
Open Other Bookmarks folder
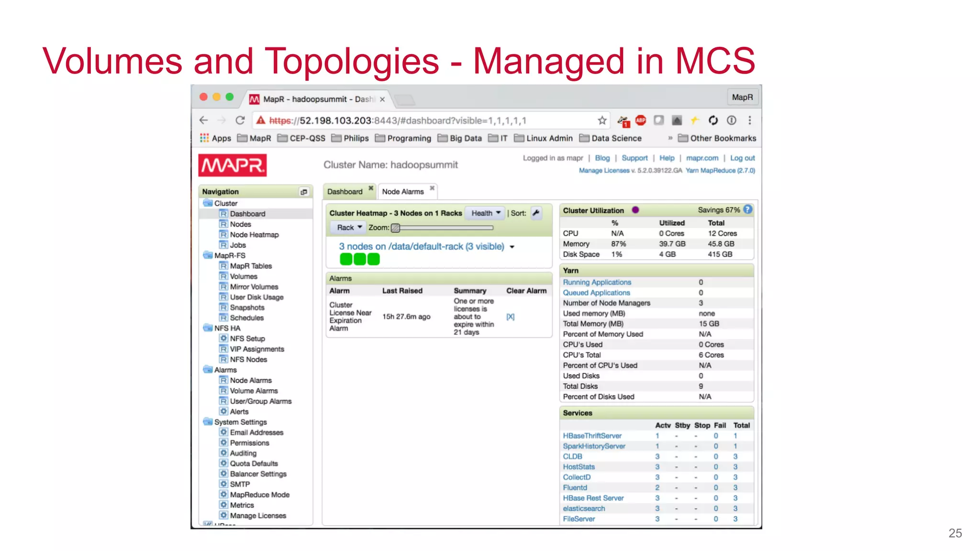coord(717,138)
